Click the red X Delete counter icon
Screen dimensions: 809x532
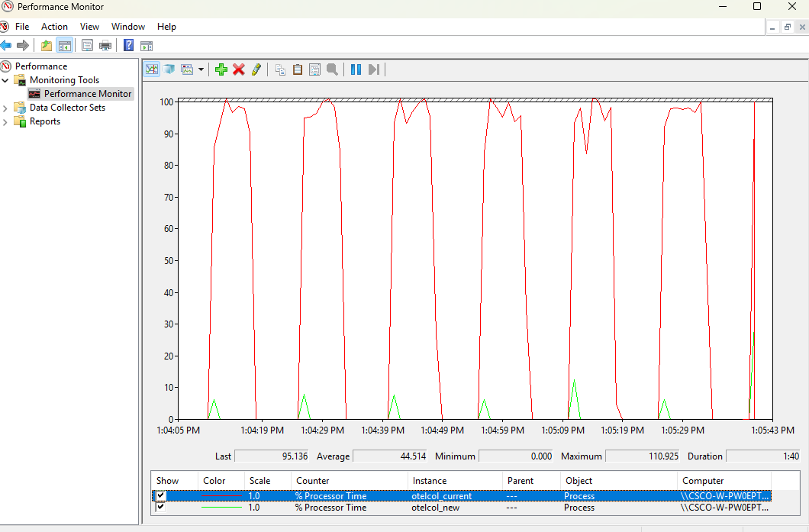pyautogui.click(x=238, y=69)
